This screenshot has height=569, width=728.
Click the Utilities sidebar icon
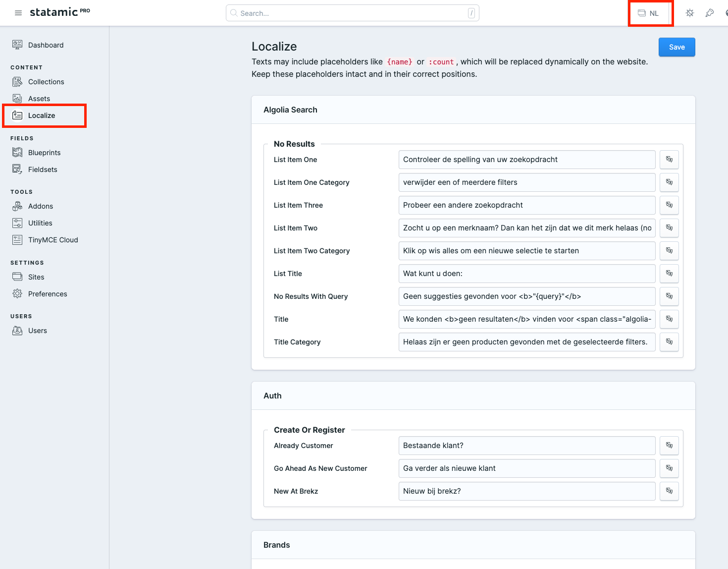click(17, 223)
